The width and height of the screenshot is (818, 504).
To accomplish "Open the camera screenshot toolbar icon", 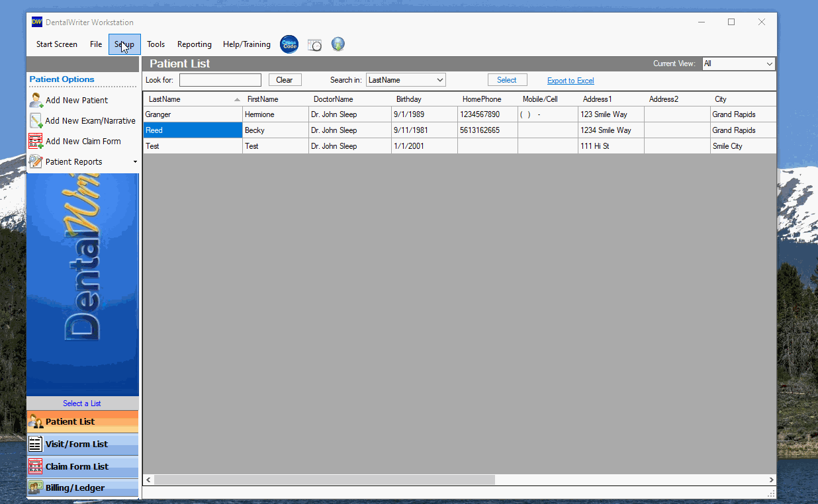I will coord(314,45).
